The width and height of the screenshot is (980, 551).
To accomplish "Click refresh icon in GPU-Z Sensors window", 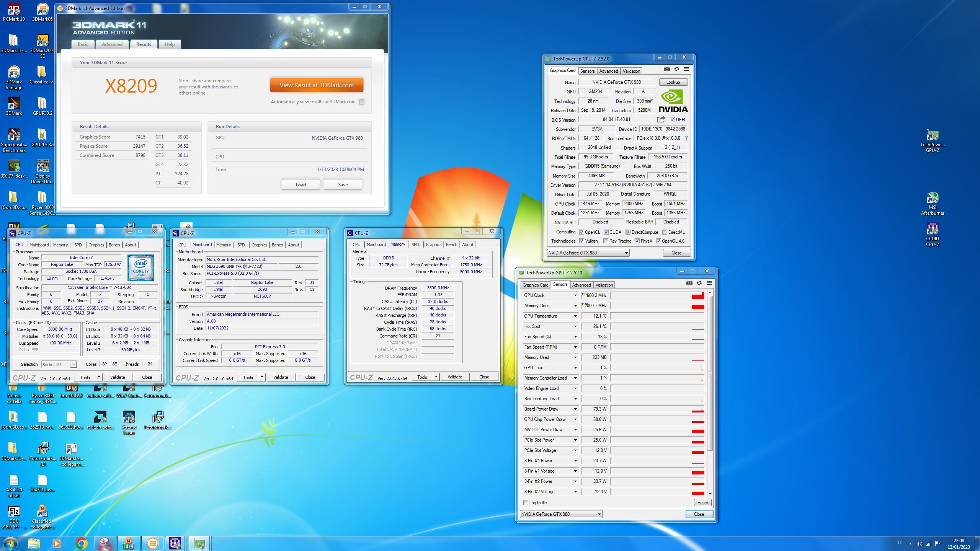I will pos(699,283).
